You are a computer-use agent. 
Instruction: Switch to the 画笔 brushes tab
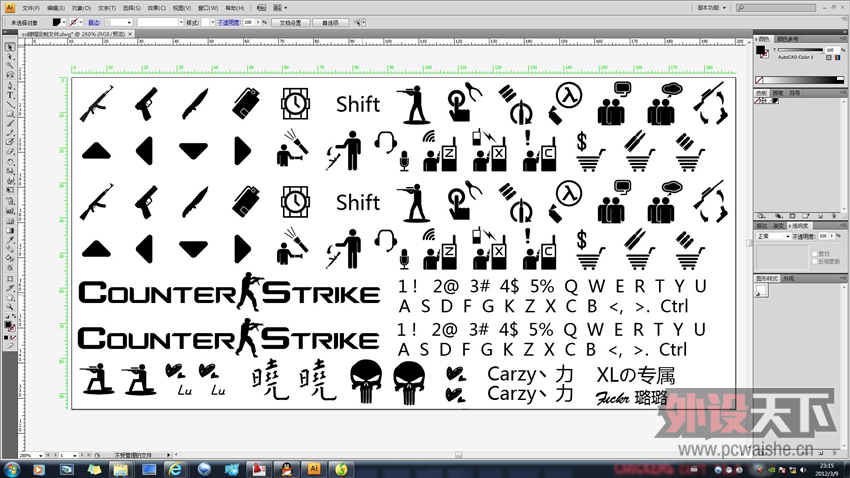778,93
